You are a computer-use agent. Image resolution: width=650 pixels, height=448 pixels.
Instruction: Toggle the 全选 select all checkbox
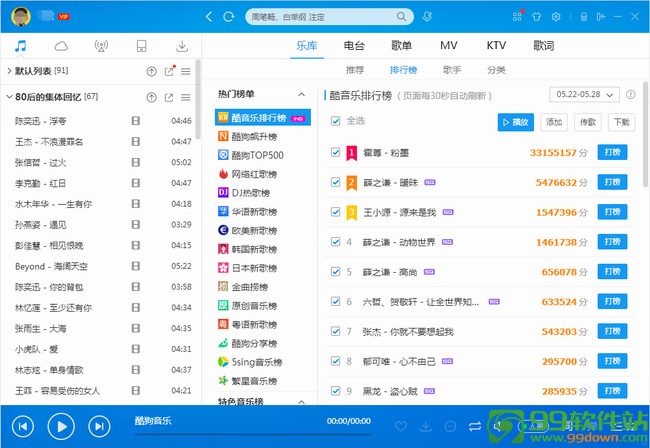335,121
